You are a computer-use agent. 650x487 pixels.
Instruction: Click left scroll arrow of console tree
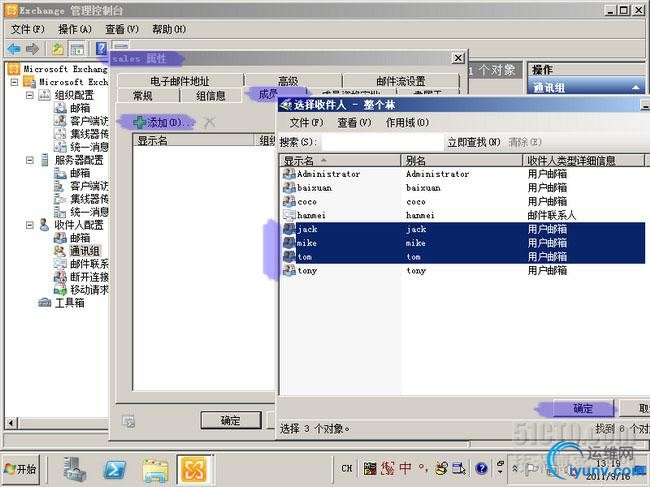click(x=11, y=423)
